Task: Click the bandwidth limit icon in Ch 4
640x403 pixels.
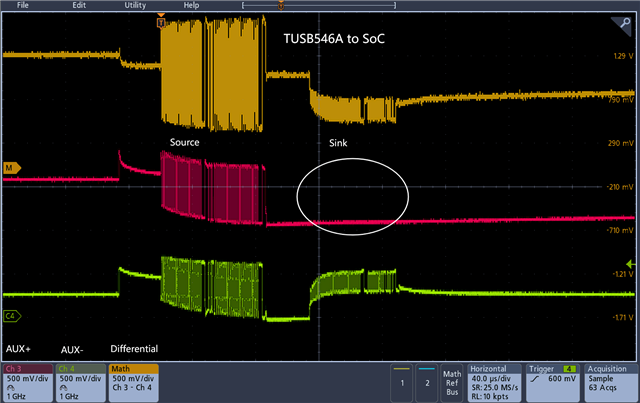Action: [x=64, y=388]
